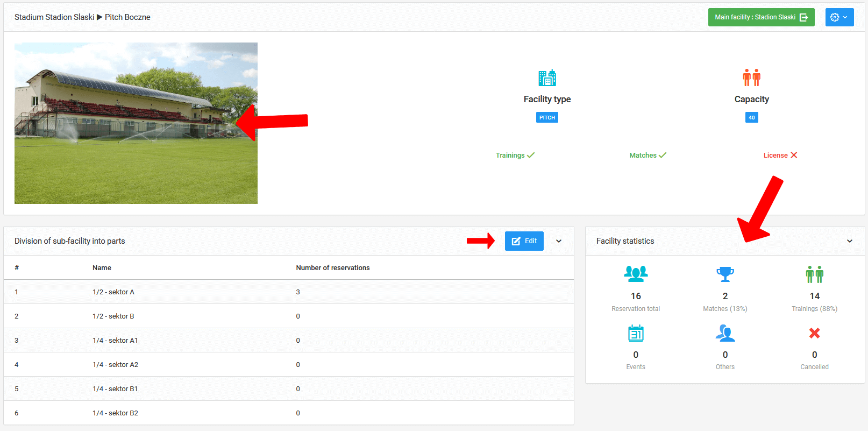Click the Events calendar icon
This screenshot has width=868, height=431.
(x=636, y=333)
